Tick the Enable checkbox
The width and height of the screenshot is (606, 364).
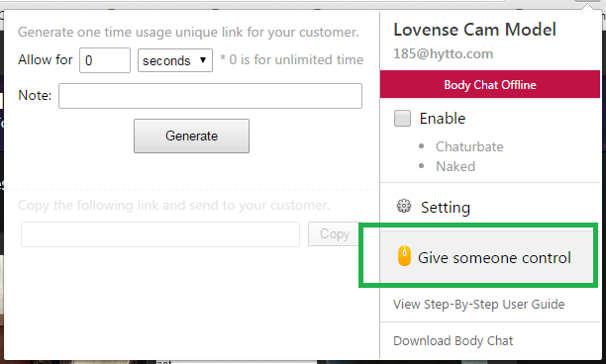[x=402, y=118]
